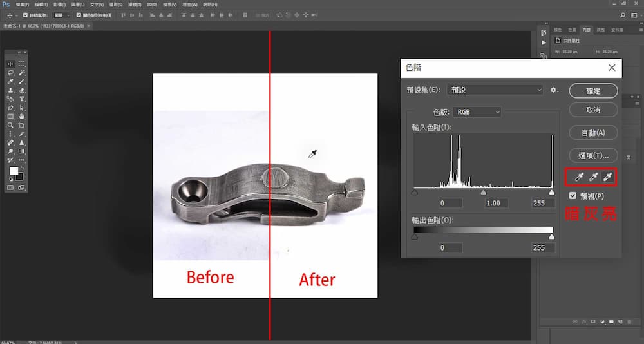This screenshot has width=644, height=344.
Task: Click the search icon in options bar
Action: 623,15
